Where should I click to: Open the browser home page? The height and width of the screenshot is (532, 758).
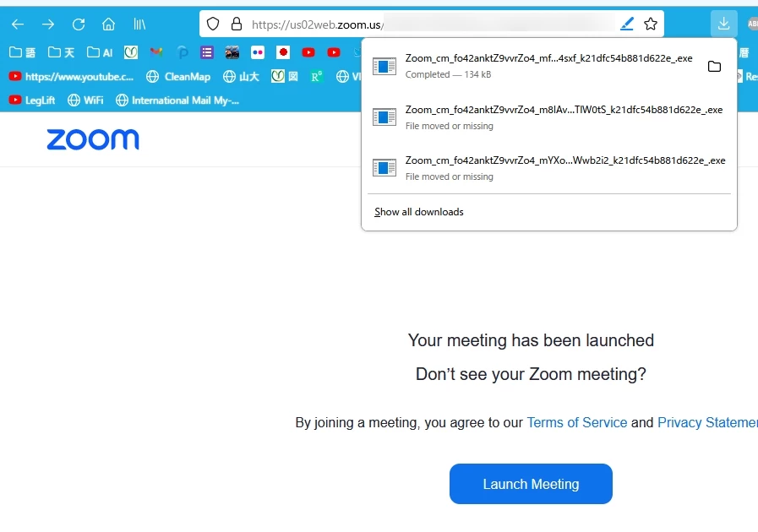click(109, 24)
